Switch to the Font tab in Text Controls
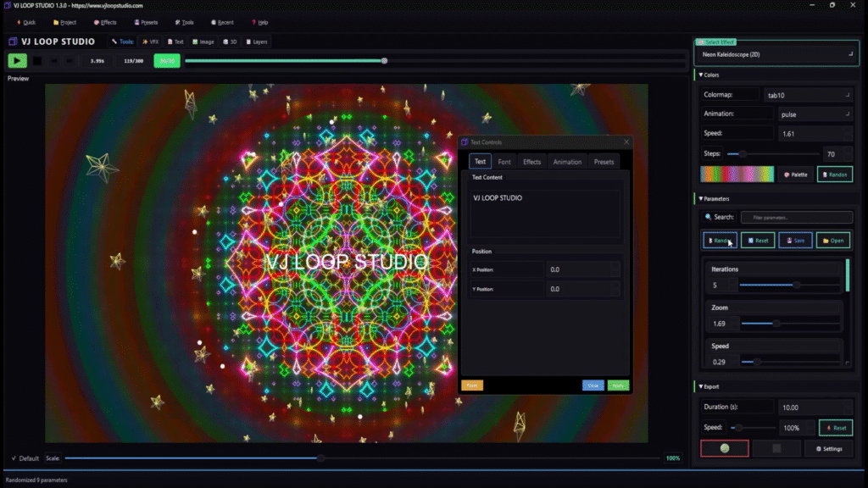Viewport: 868px width, 488px height. pos(504,162)
